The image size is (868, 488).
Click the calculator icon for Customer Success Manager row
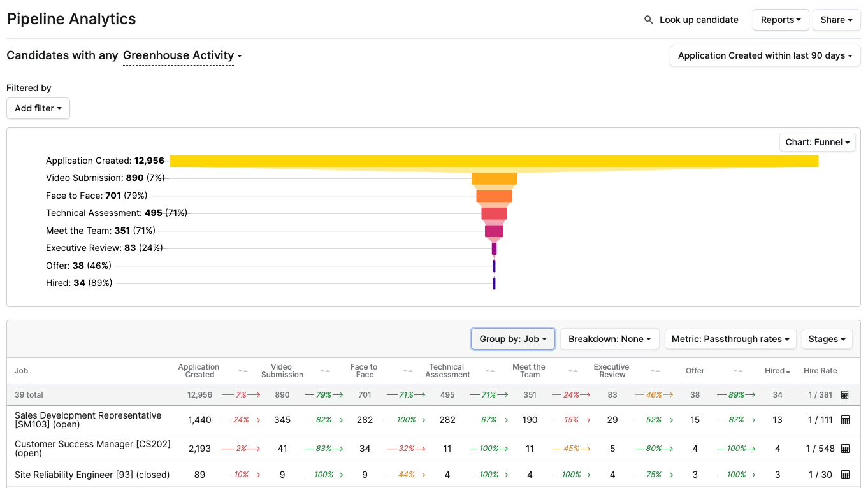846,448
